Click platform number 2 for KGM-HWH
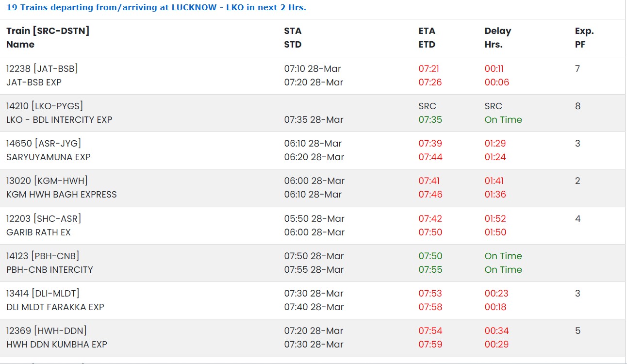This screenshot has width=627, height=364. pyautogui.click(x=577, y=181)
